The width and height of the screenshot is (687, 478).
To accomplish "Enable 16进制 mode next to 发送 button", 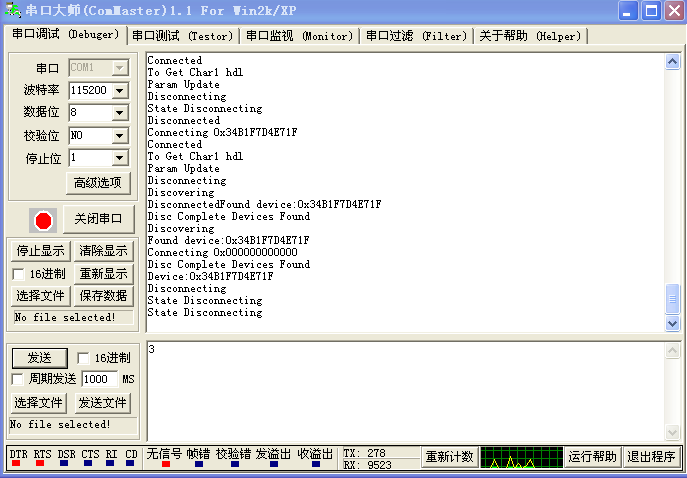I will (x=83, y=358).
